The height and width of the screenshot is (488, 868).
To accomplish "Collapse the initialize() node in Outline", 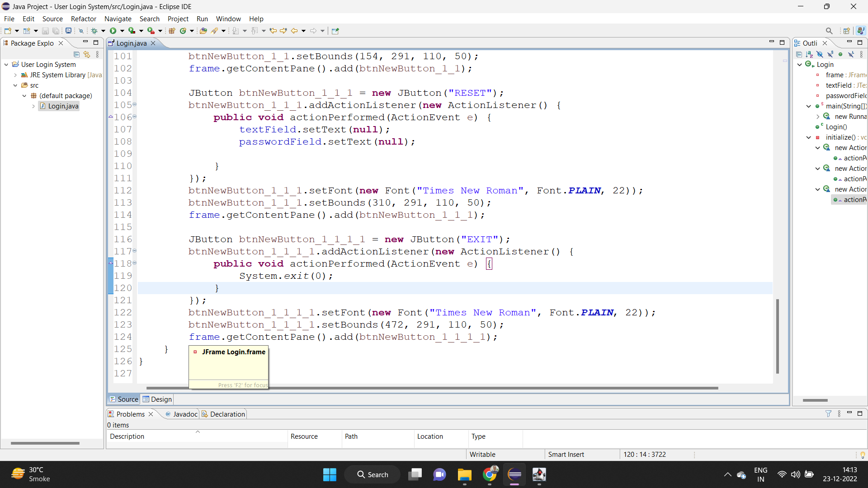I will [x=809, y=137].
